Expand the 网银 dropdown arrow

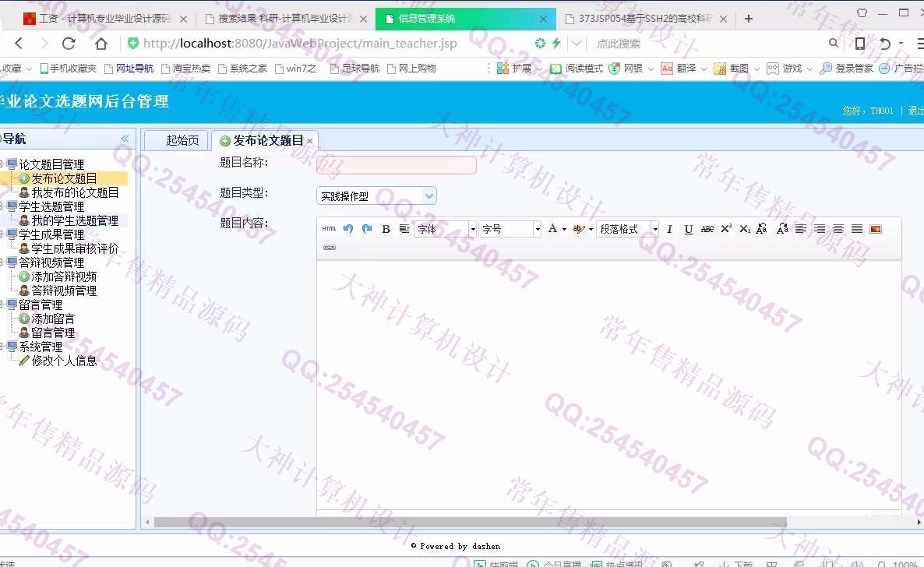[651, 69]
